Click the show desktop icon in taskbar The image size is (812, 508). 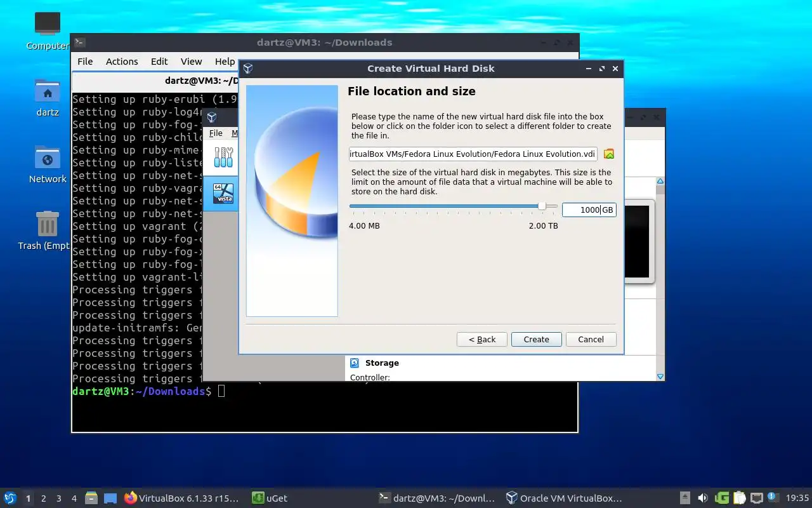[110, 498]
